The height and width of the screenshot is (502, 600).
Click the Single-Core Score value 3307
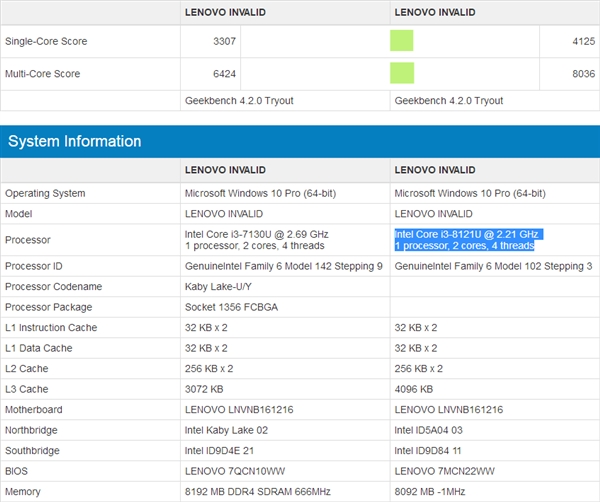click(x=224, y=41)
